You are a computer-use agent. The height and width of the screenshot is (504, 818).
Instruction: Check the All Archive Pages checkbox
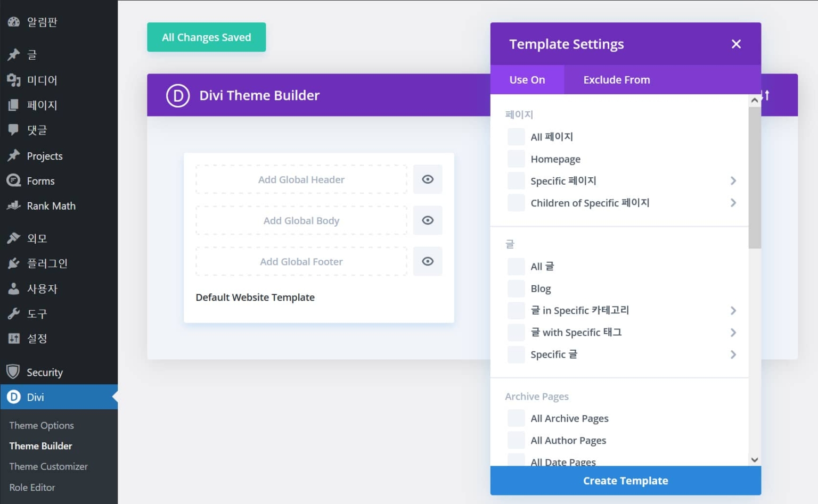(516, 418)
